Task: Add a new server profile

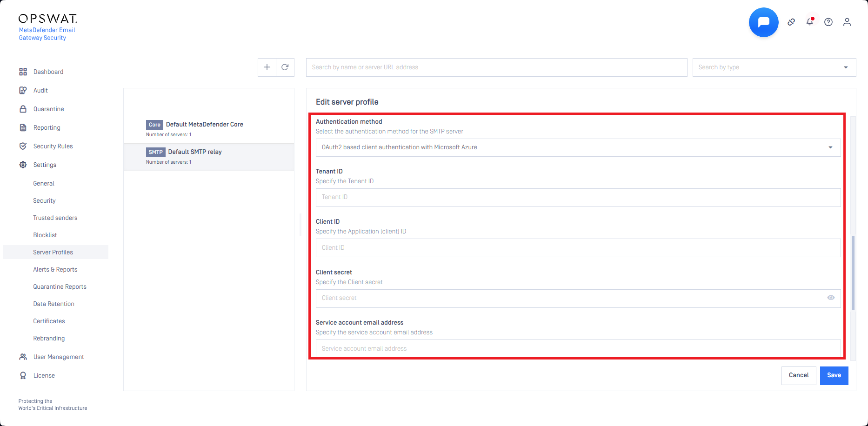Action: [267, 67]
